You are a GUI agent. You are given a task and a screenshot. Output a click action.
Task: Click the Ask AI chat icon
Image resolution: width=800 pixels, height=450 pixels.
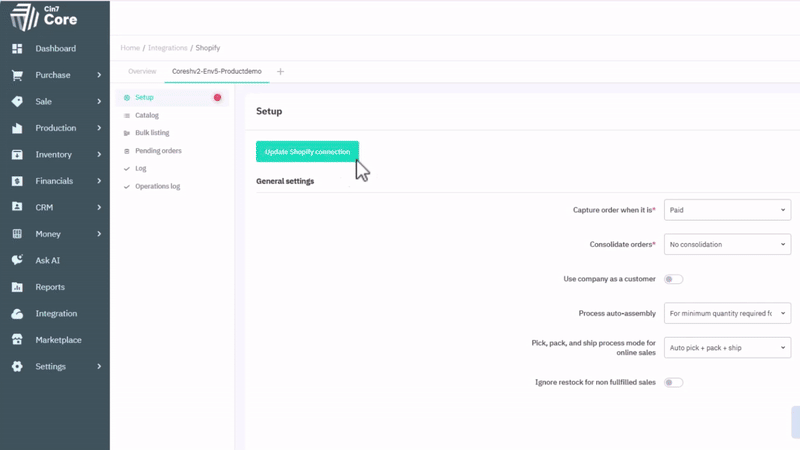pyautogui.click(x=17, y=260)
